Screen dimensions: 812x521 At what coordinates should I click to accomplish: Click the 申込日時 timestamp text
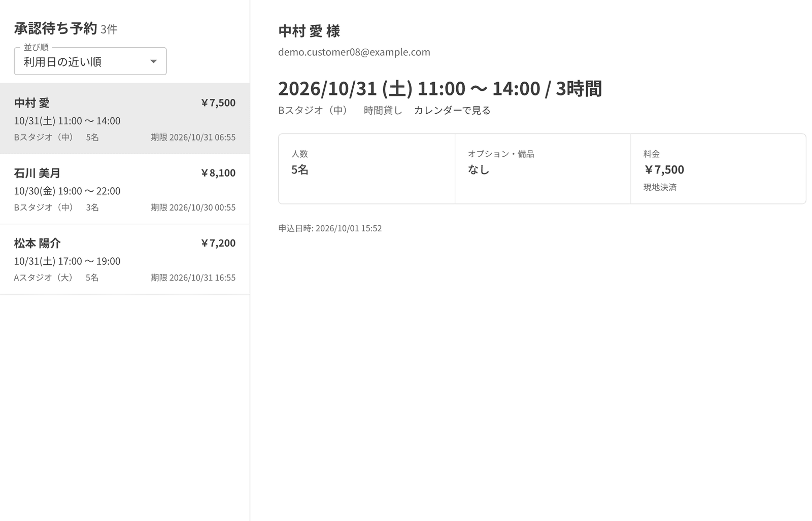pyautogui.click(x=330, y=228)
